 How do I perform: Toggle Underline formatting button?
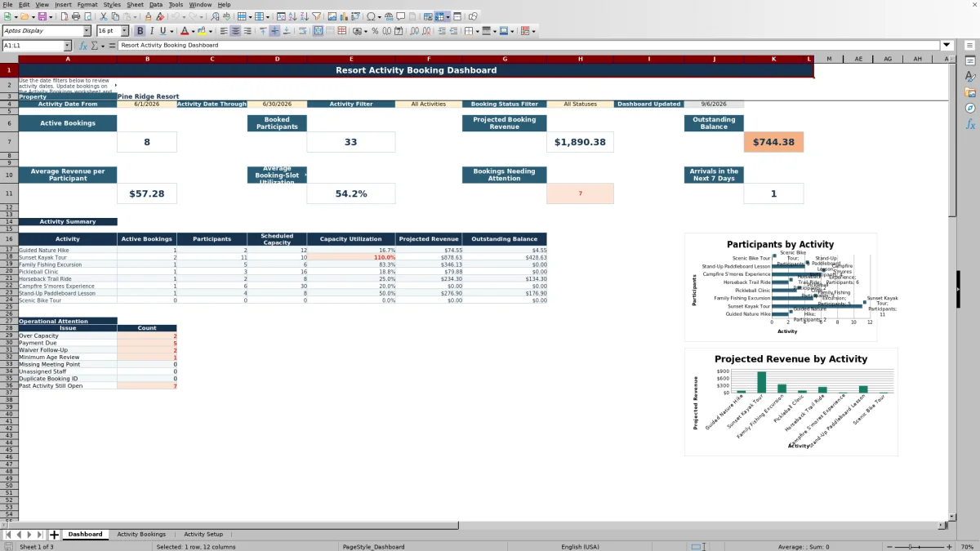pyautogui.click(x=163, y=31)
